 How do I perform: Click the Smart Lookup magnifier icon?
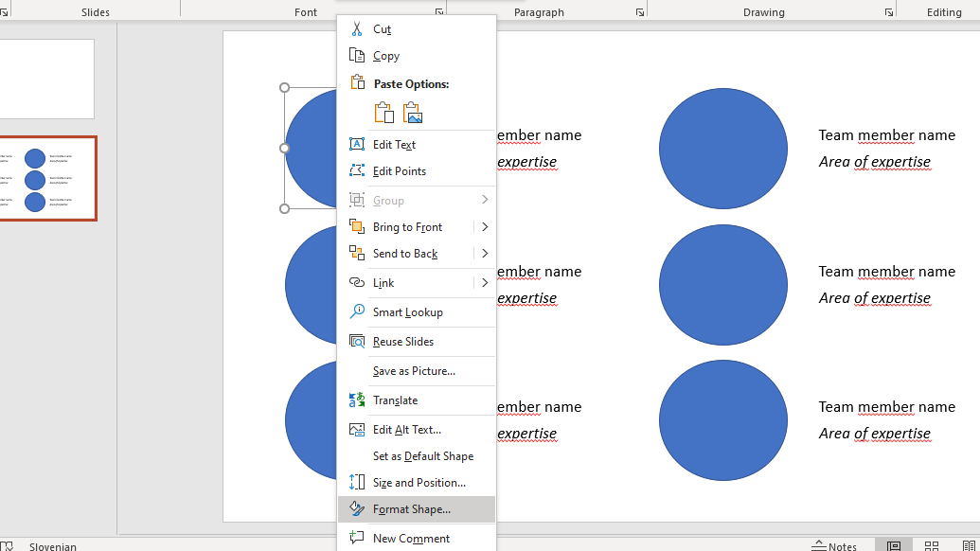(x=357, y=311)
